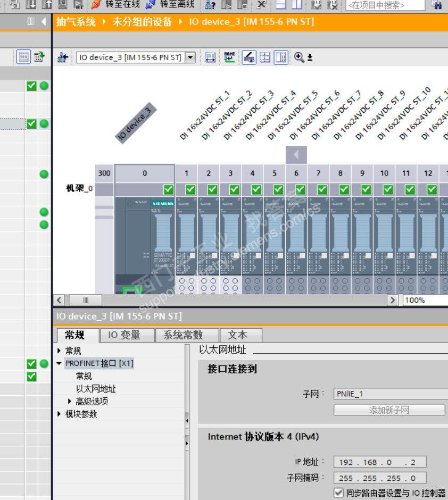Select 常规 under PROFINET接口
This screenshot has width=448, height=500.
click(84, 376)
